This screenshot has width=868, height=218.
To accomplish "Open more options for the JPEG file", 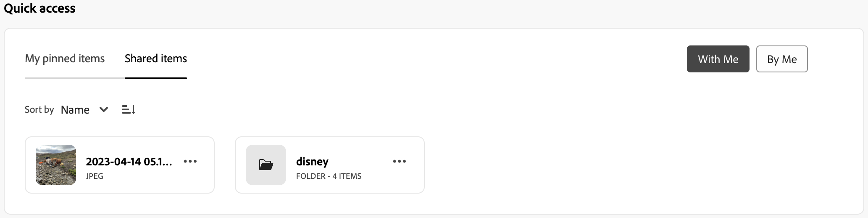I will (190, 162).
